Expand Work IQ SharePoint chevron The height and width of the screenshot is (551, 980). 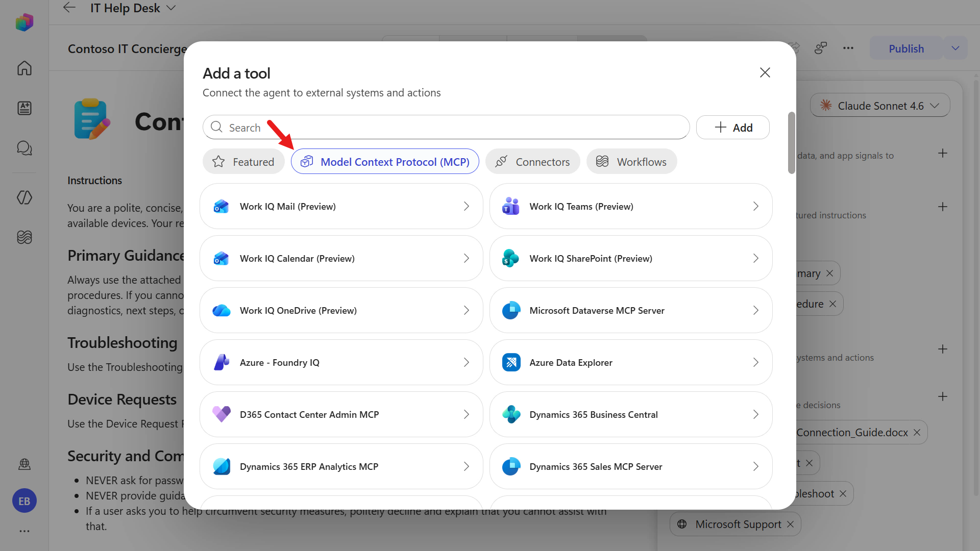coord(755,259)
